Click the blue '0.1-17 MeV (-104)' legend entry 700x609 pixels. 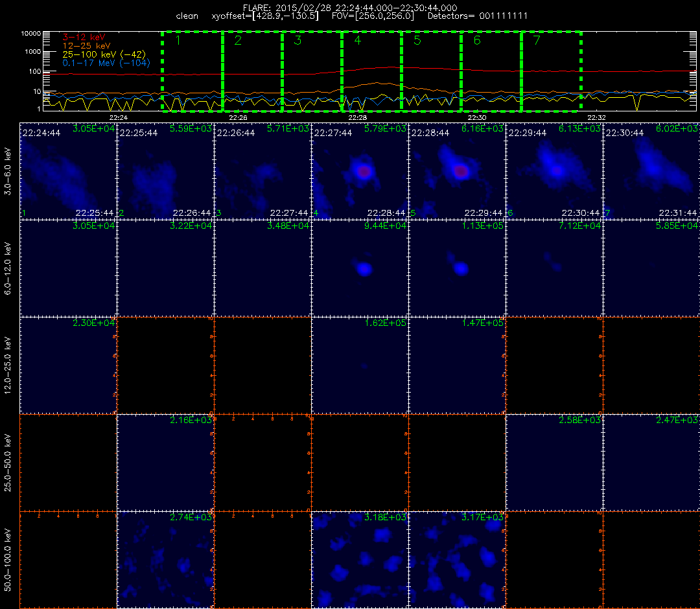tap(106, 63)
